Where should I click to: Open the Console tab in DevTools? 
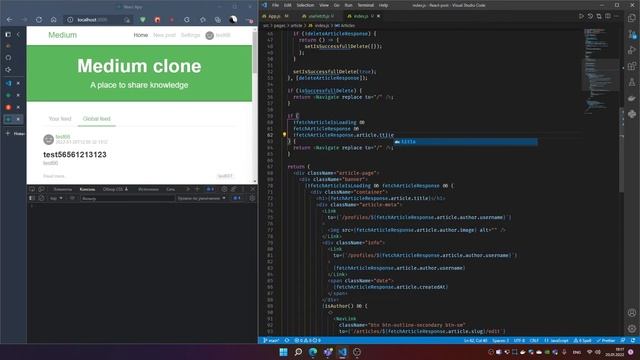coord(87,189)
